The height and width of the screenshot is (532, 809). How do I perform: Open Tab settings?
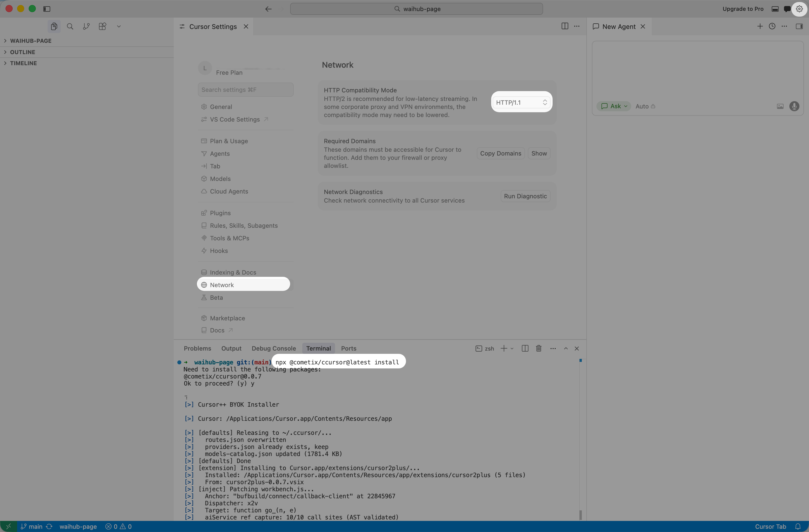[x=245, y=166]
